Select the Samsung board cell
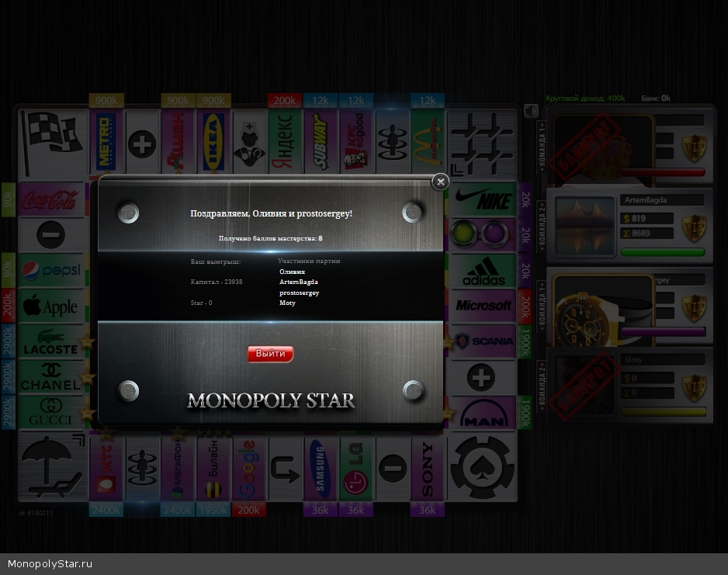728x575 pixels. coord(321,469)
